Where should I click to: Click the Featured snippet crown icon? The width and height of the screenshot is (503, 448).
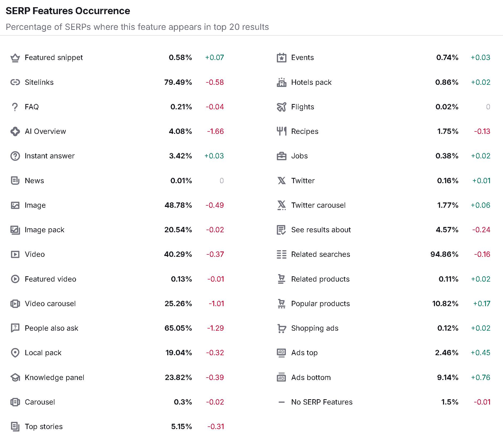pyautogui.click(x=15, y=58)
